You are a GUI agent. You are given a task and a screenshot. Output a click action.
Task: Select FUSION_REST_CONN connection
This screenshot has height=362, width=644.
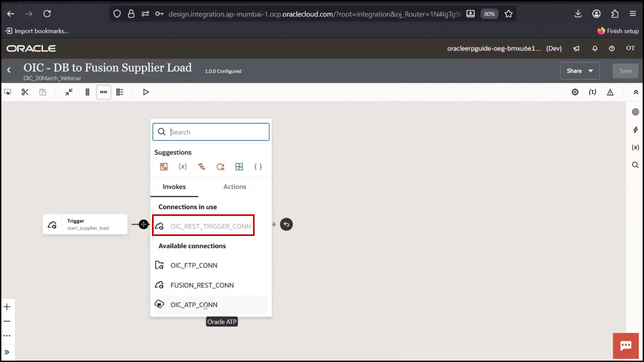(x=211, y=285)
